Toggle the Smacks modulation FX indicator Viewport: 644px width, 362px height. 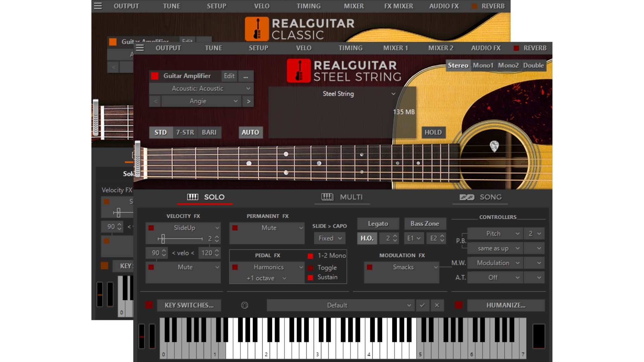pos(370,267)
